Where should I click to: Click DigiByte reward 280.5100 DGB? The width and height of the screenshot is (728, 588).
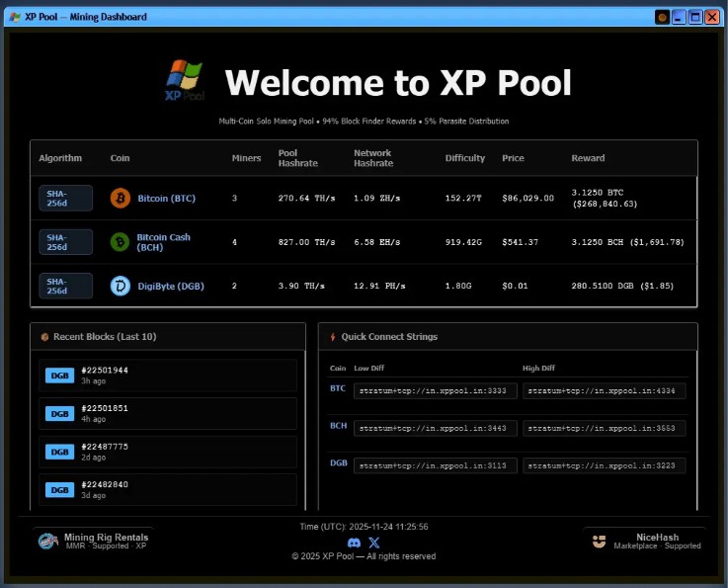622,286
